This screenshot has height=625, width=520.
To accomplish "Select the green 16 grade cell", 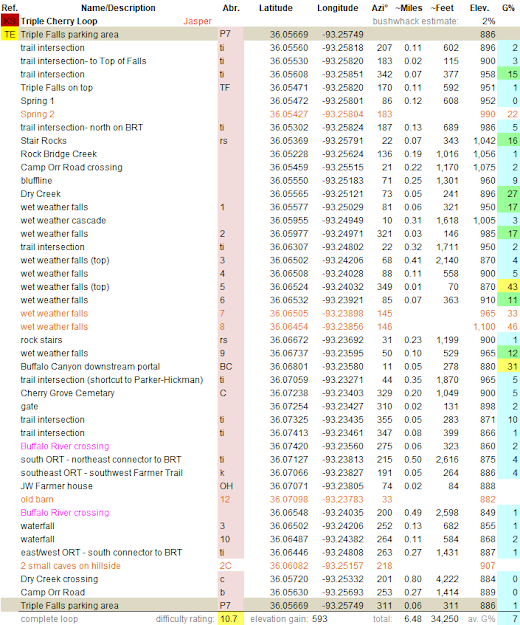I will [507, 141].
